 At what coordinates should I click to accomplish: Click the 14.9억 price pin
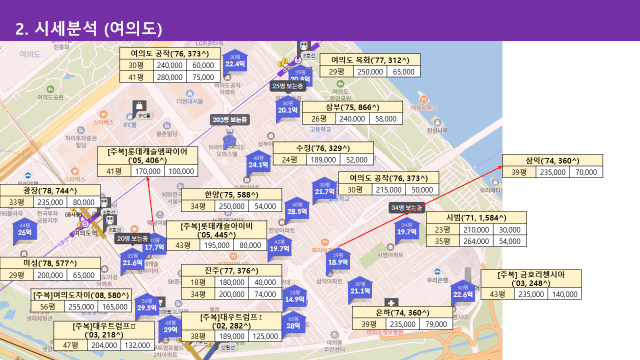point(294,298)
